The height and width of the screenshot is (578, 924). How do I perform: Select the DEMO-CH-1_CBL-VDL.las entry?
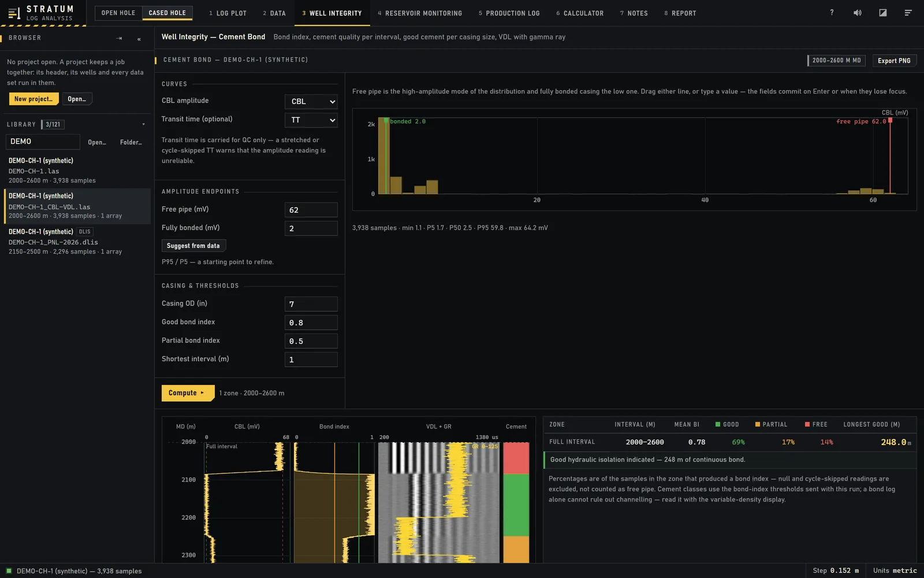pyautogui.click(x=77, y=206)
